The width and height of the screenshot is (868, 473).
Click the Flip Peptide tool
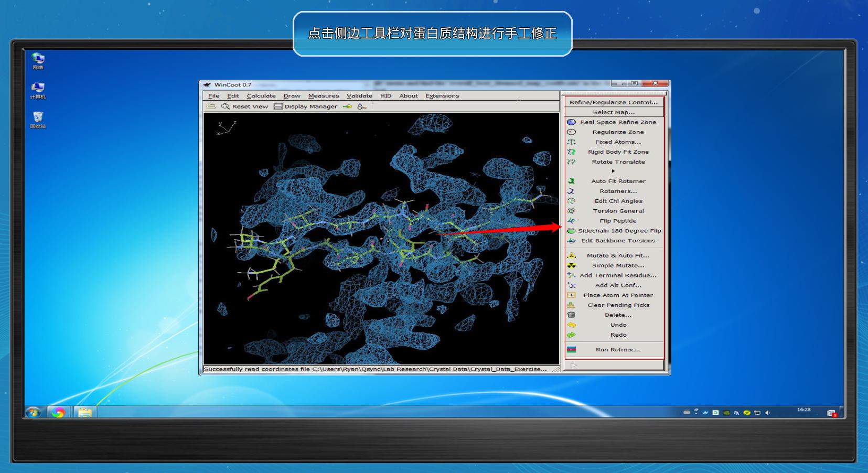click(618, 221)
